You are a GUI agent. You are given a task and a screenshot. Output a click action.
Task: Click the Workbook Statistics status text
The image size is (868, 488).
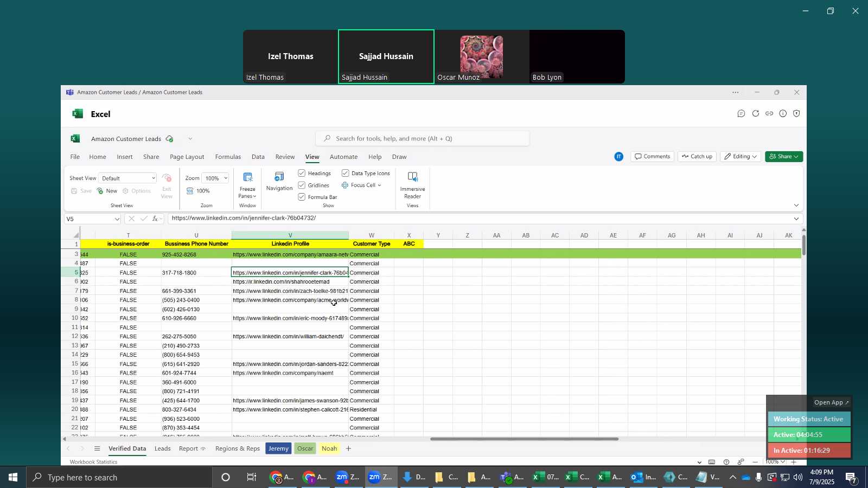click(94, 463)
